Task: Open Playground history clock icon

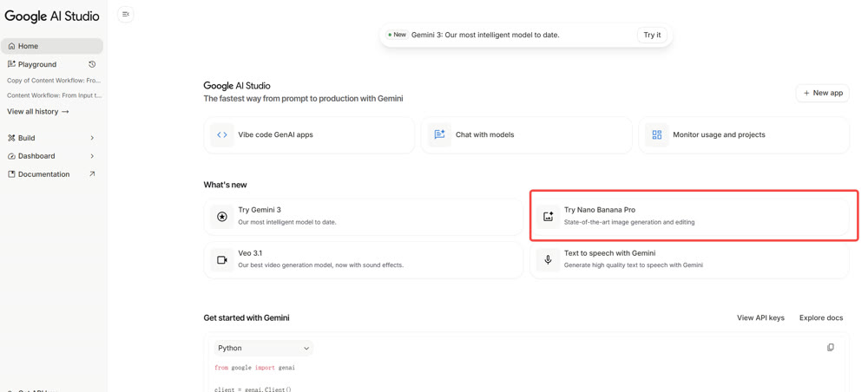Action: click(x=93, y=64)
